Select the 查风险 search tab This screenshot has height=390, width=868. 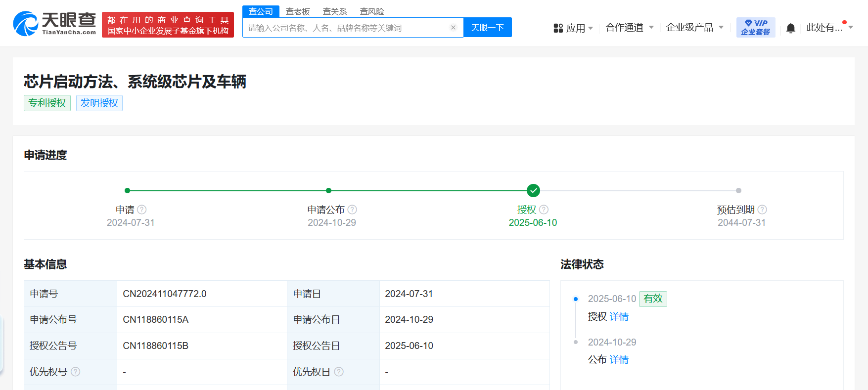[372, 11]
